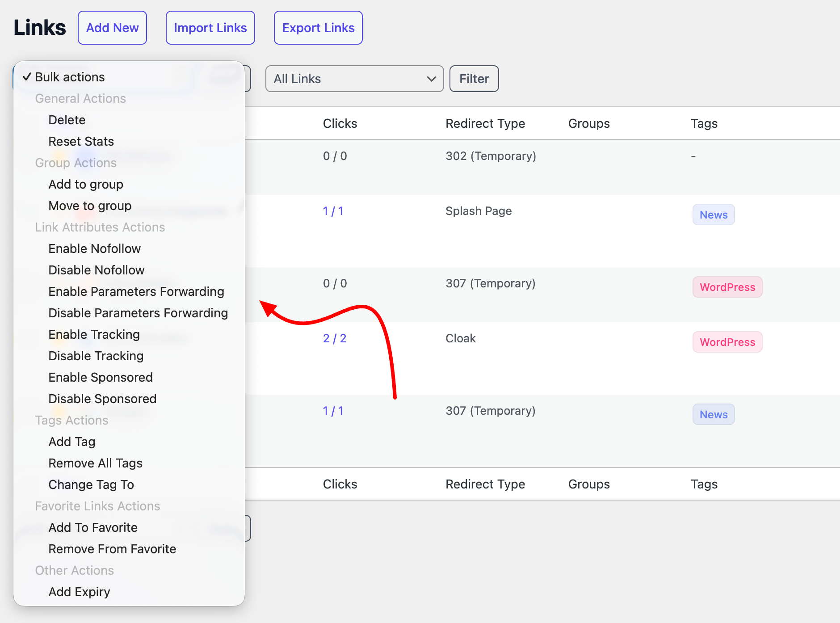Enable Tracking from the bulk menu
Viewport: 840px width, 623px height.
[x=93, y=334]
